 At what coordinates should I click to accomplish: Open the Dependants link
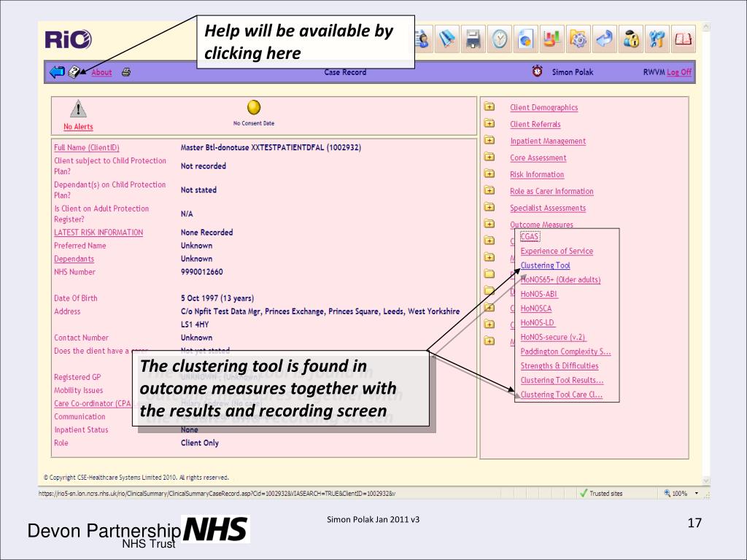(x=74, y=259)
